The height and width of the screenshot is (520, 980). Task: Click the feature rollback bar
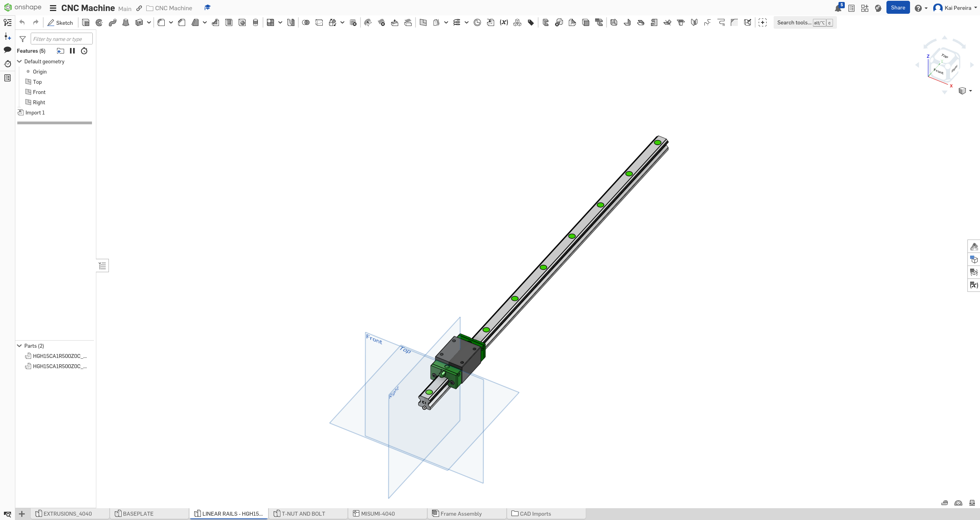pyautogui.click(x=54, y=123)
